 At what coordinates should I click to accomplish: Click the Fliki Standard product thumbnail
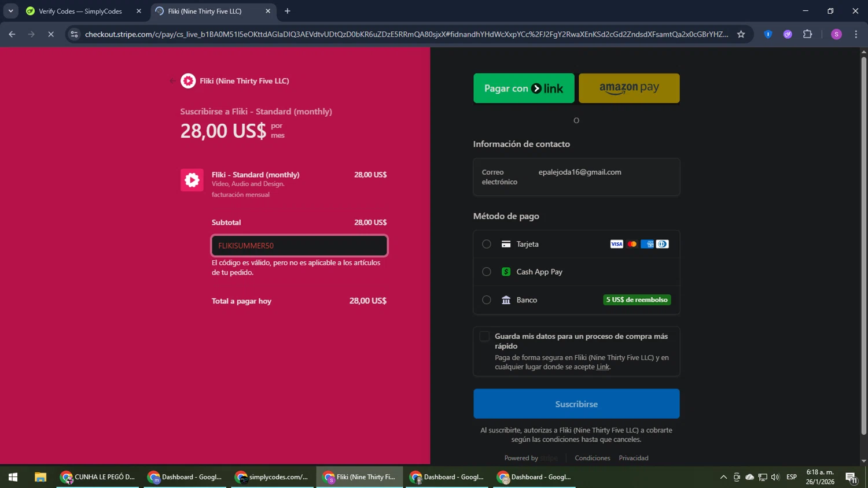(192, 180)
